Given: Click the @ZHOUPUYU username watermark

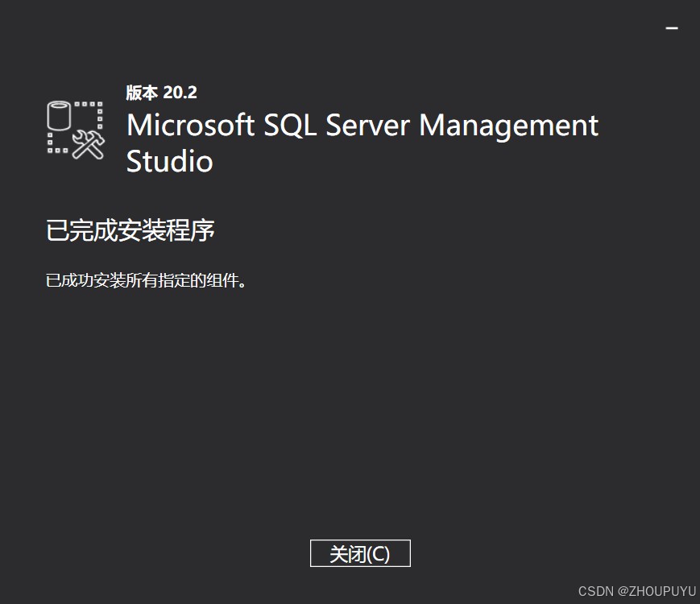Looking at the screenshot, I should [x=657, y=592].
